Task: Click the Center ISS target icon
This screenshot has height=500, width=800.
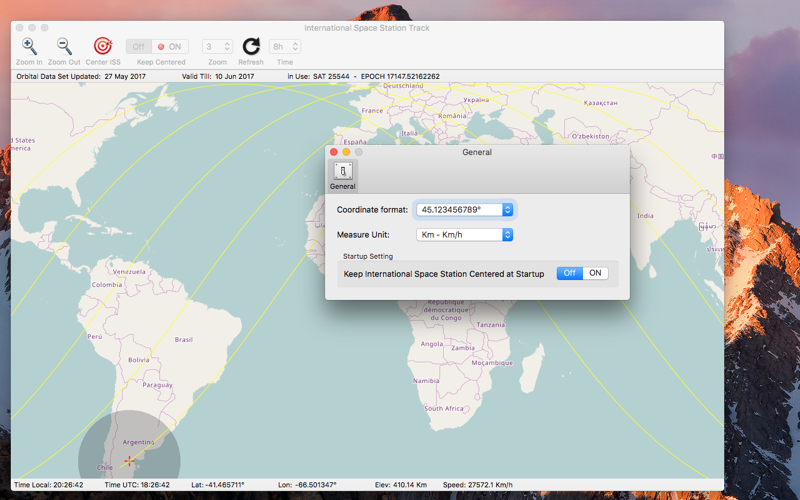Action: coord(103,46)
